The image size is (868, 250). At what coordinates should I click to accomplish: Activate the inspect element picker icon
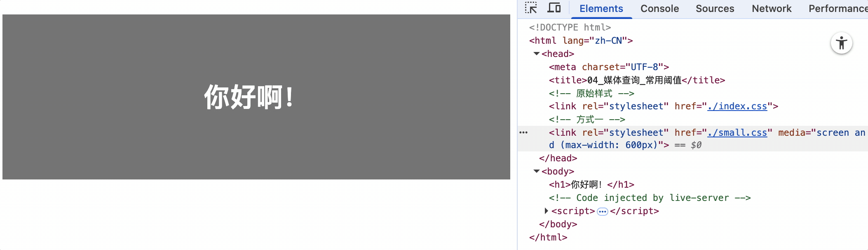coord(531,8)
